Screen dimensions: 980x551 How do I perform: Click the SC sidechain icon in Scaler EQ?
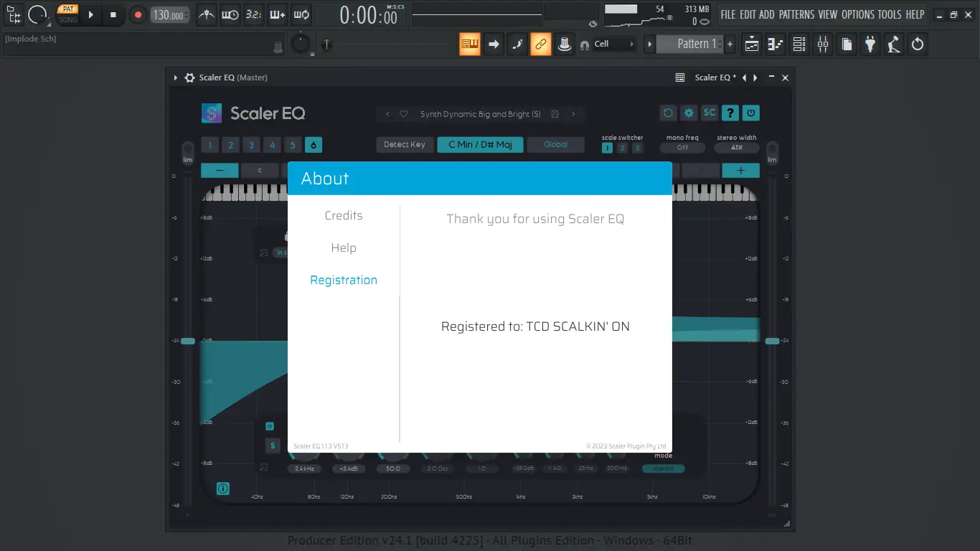(x=710, y=113)
